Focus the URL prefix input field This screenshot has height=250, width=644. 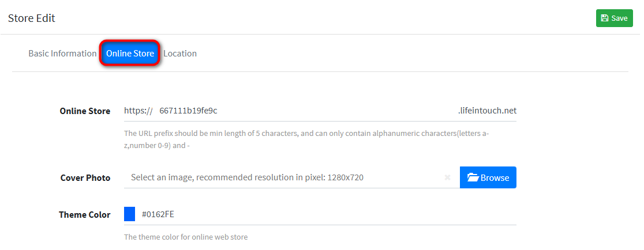306,111
